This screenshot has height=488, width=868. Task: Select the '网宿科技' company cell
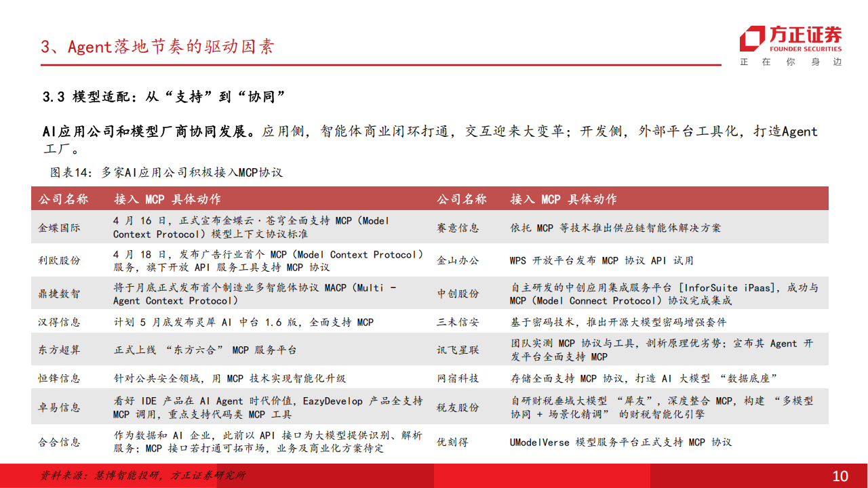point(458,378)
